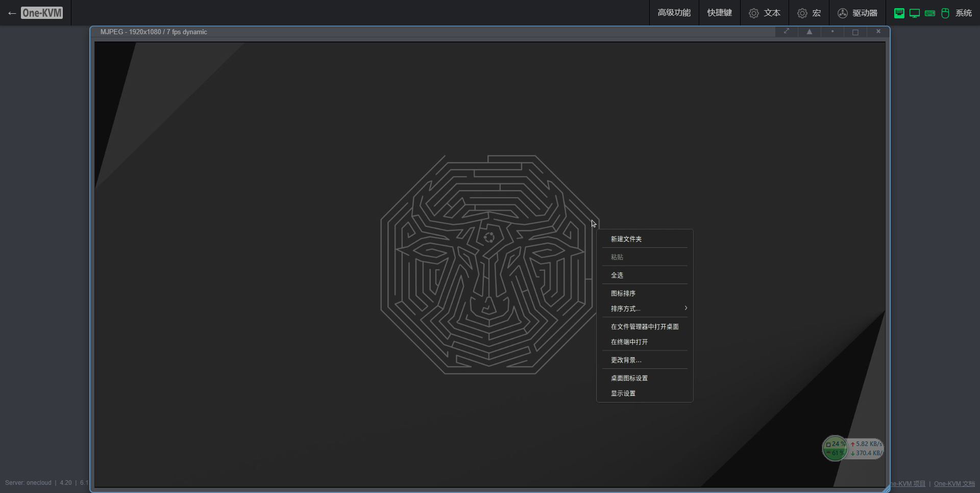Click the back arrow beside One-KVM logo

pyautogui.click(x=12, y=13)
